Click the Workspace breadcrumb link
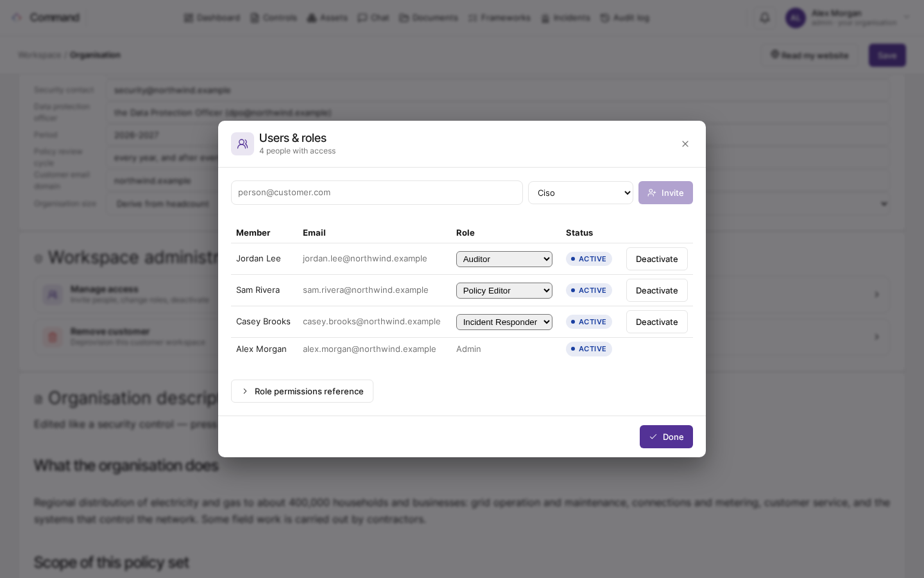This screenshot has height=578, width=924. point(39,55)
